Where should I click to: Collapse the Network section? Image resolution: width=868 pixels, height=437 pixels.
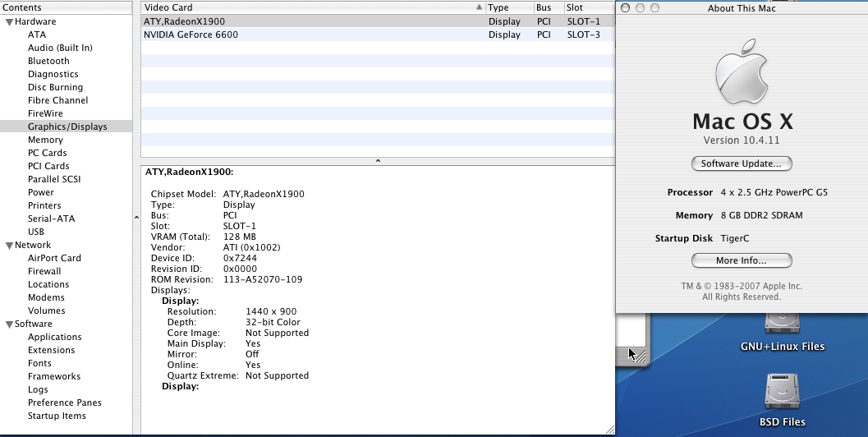tap(9, 246)
